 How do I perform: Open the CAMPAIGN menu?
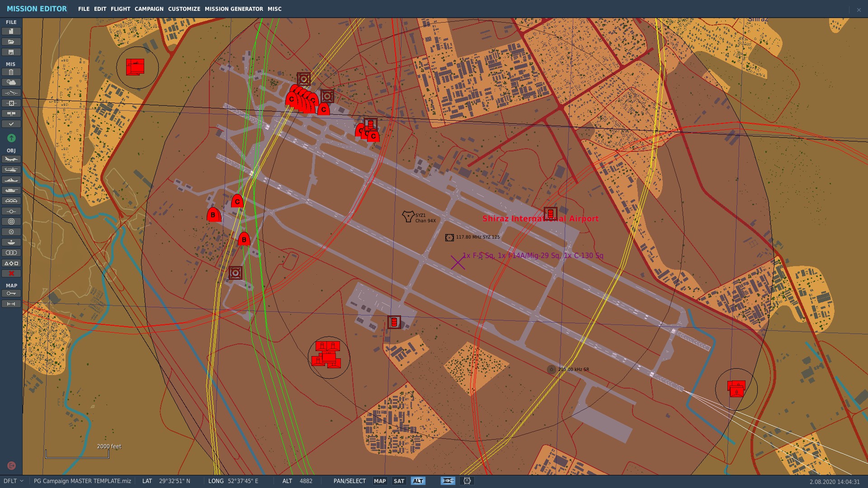tap(149, 9)
